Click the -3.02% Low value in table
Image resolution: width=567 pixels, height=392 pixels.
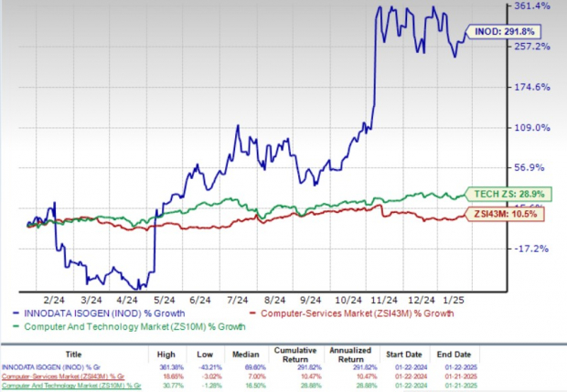[211, 376]
